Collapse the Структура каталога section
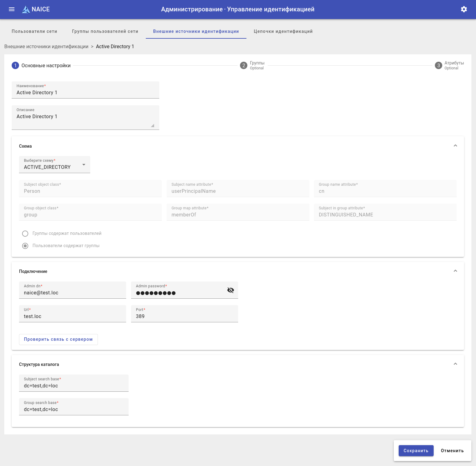The width and height of the screenshot is (476, 466). [455, 364]
